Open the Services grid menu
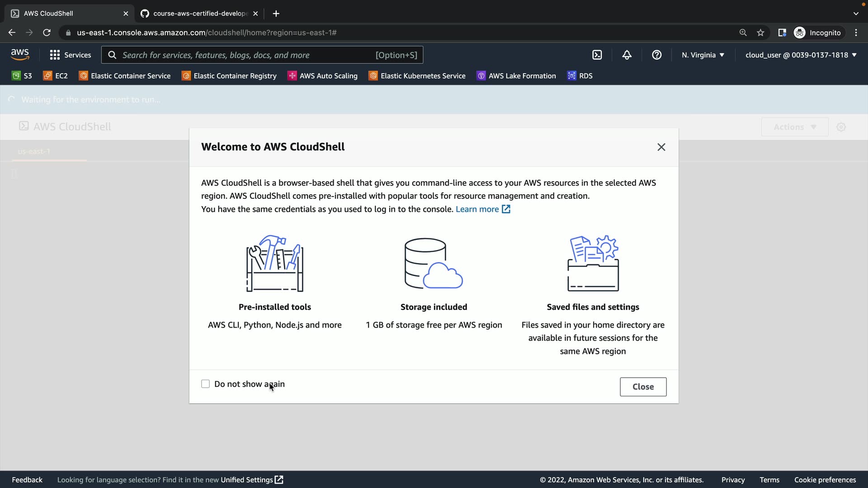The width and height of the screenshot is (868, 488). [x=70, y=55]
